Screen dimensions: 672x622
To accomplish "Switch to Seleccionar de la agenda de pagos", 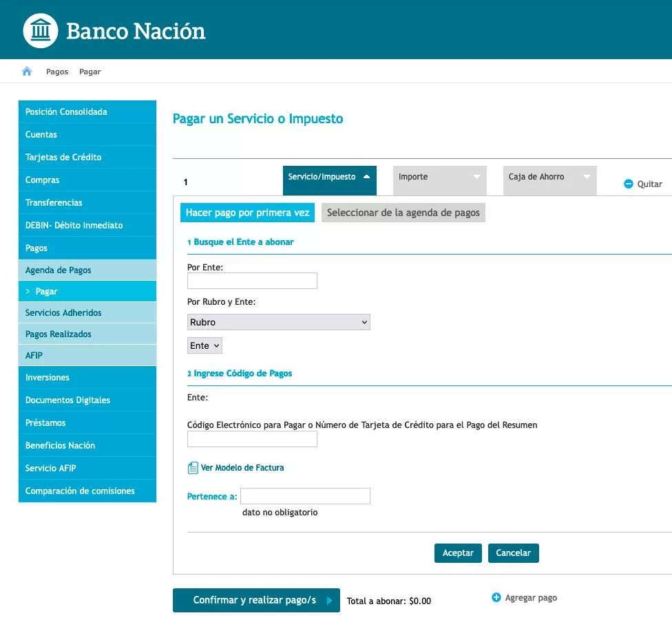I will (403, 213).
